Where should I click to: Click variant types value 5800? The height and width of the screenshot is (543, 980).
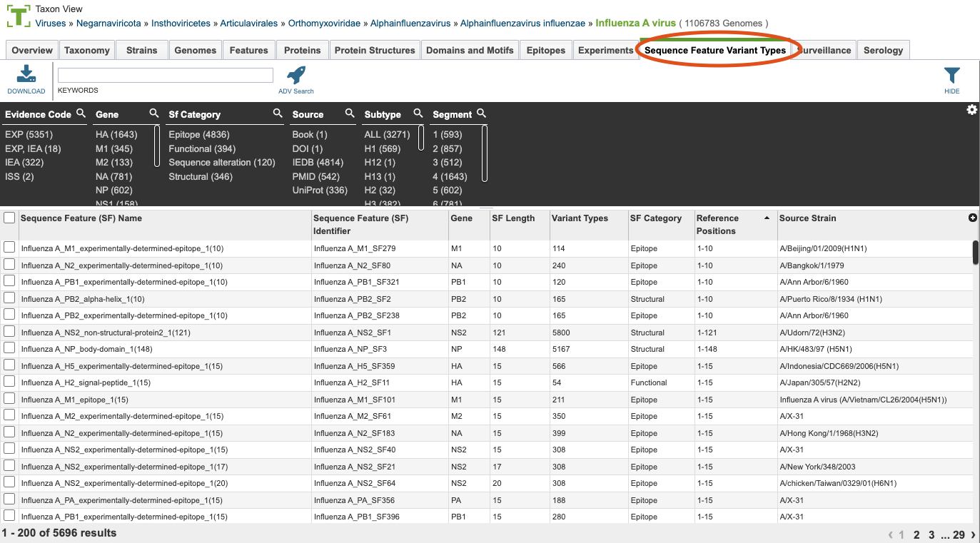coord(561,333)
